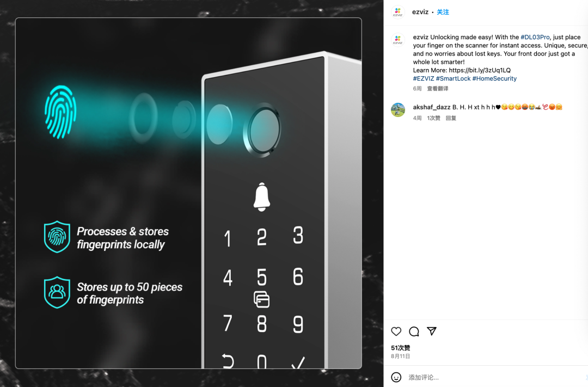Image resolution: width=588 pixels, height=387 pixels.
Task: View the 1次赞 likes on the comment
Action: click(433, 118)
